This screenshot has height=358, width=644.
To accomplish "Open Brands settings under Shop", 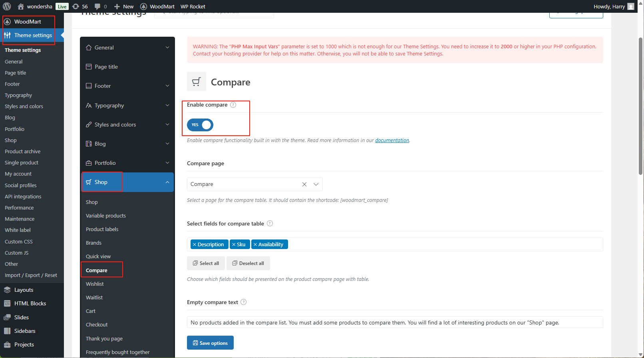I will (x=94, y=243).
